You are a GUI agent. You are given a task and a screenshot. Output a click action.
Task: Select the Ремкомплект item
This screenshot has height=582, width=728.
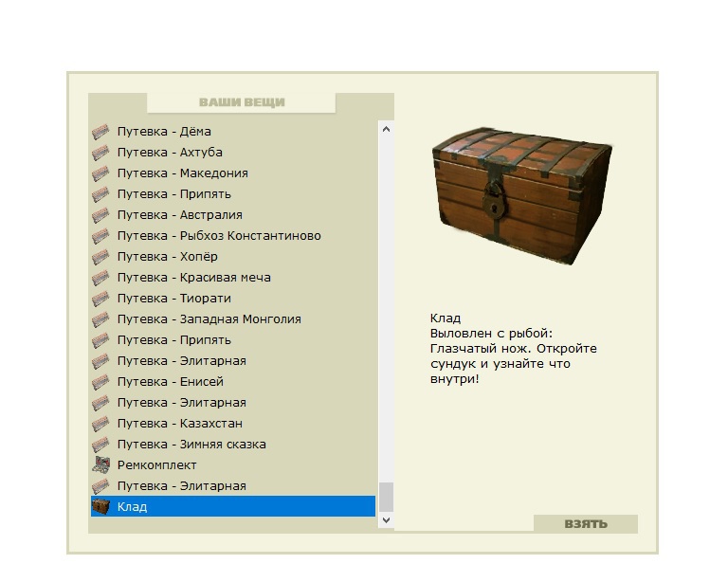(x=233, y=465)
